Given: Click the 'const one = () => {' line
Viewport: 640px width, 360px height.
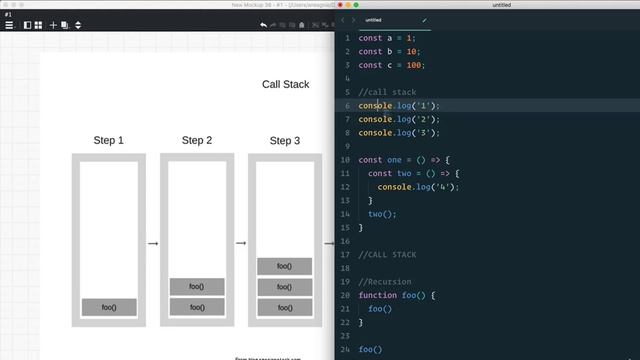Looking at the screenshot, I should (x=404, y=160).
